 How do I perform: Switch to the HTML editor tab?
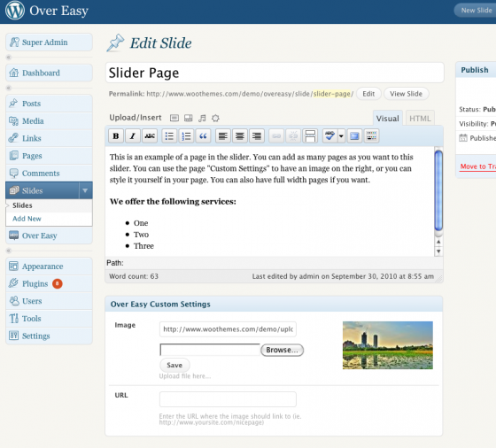pos(420,119)
